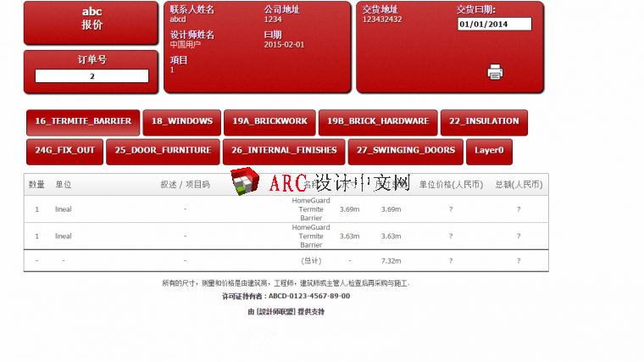Show the 22_INSULATION section
The width and height of the screenshot is (644, 362).
pos(483,122)
